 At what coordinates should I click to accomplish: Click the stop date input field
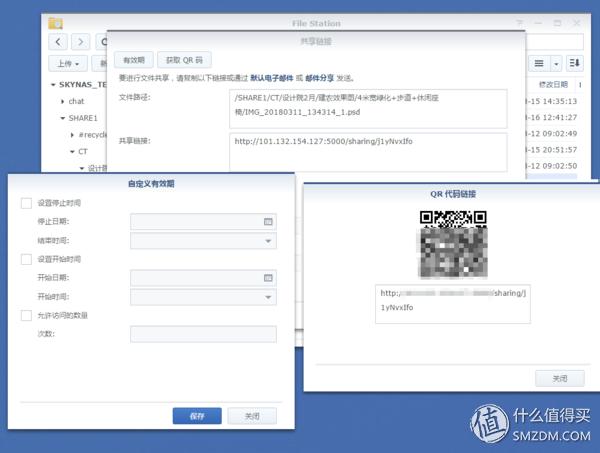[203, 222]
